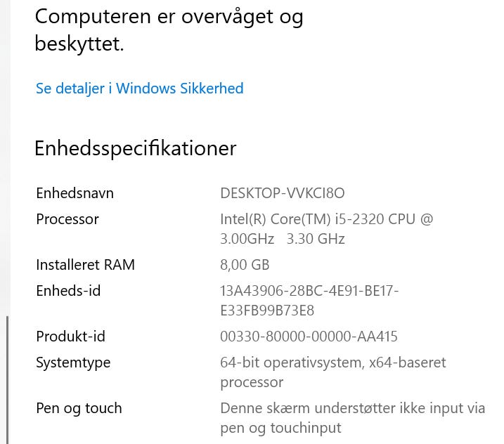Viewport: 504px width, 444px height.
Task: Open the Se detaljer i Windows Sikkerhed link
Action: [x=139, y=89]
